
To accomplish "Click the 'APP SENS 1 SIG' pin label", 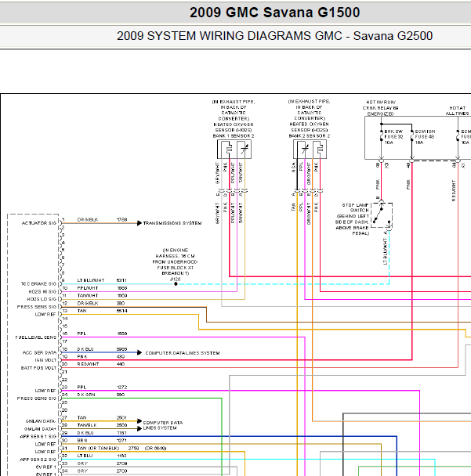I will [38, 437].
